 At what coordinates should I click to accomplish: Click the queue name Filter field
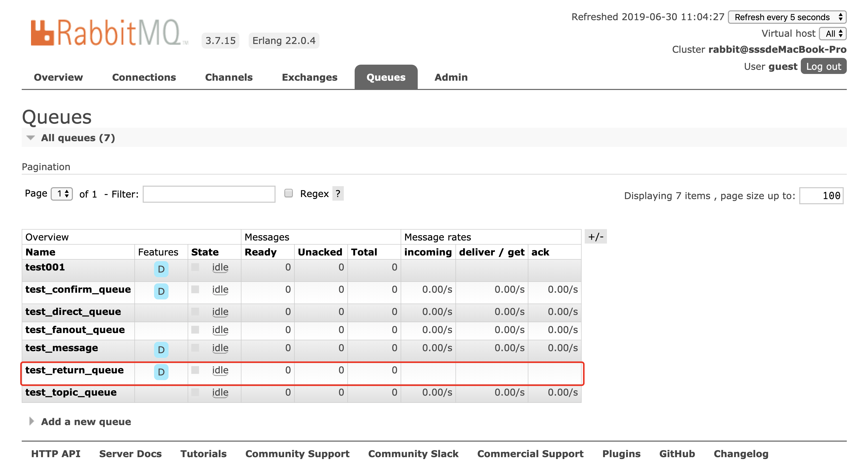[x=209, y=194]
